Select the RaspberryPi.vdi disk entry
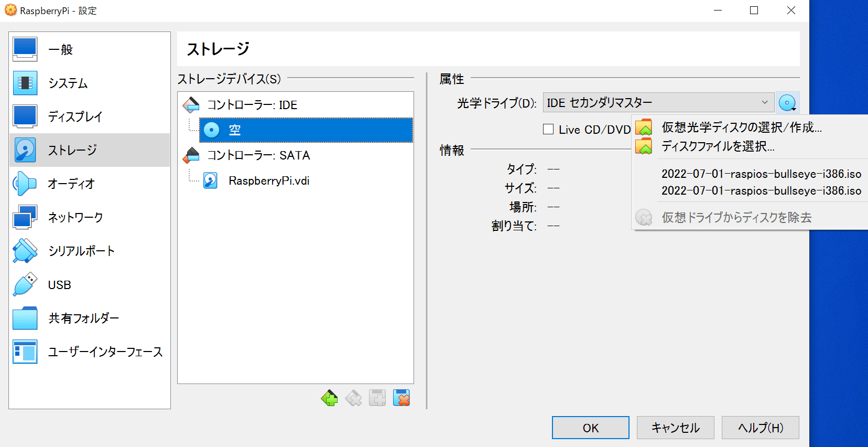The width and height of the screenshot is (868, 447). click(x=269, y=180)
